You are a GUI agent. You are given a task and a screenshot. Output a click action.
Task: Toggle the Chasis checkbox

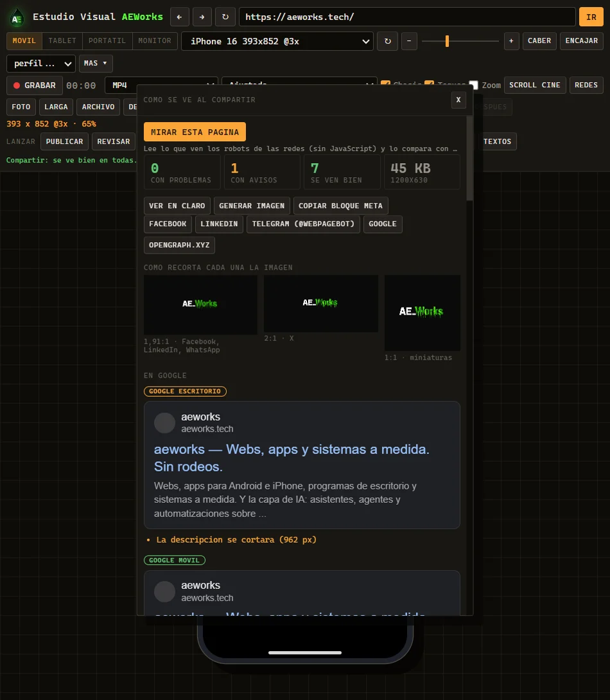pos(385,84)
